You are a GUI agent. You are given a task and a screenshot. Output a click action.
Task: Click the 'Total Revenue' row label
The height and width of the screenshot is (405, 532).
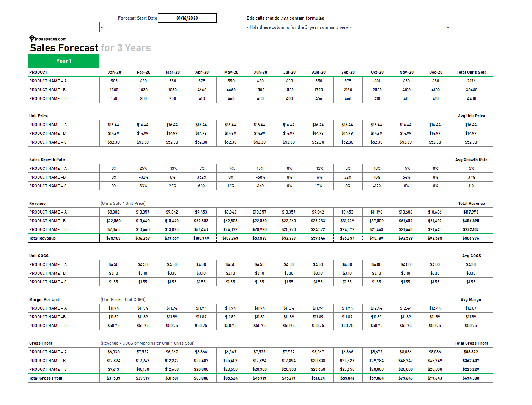[42, 238]
